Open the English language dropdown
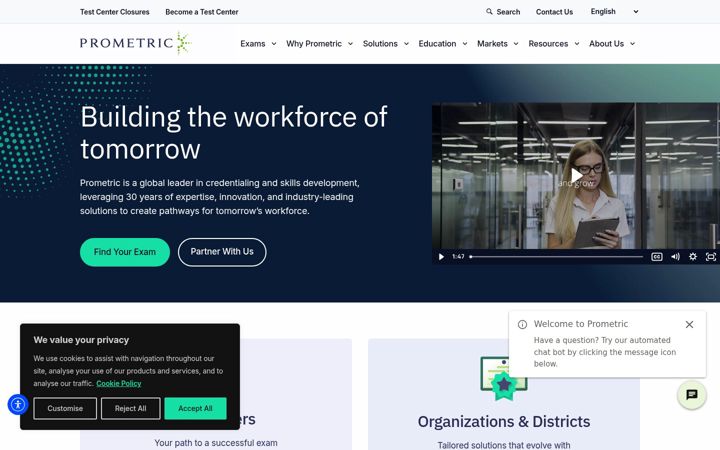The image size is (720, 450). pos(614,11)
